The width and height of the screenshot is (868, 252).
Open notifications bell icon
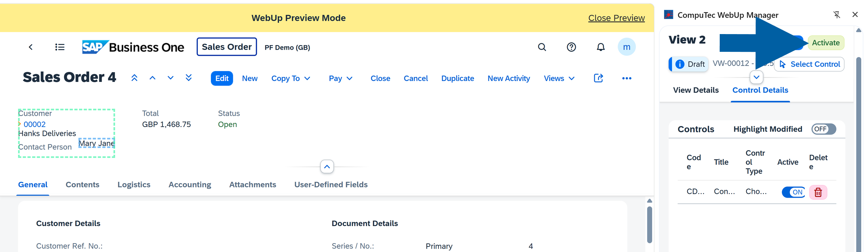pyautogui.click(x=601, y=47)
